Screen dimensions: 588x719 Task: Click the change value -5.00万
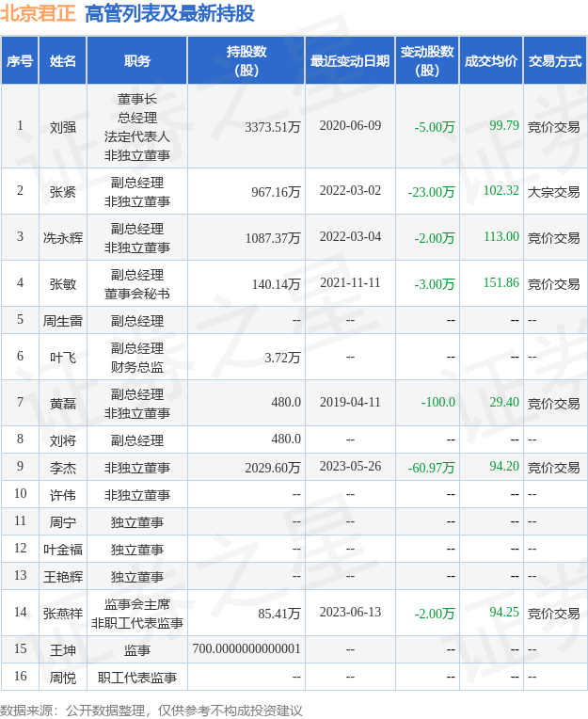434,127
